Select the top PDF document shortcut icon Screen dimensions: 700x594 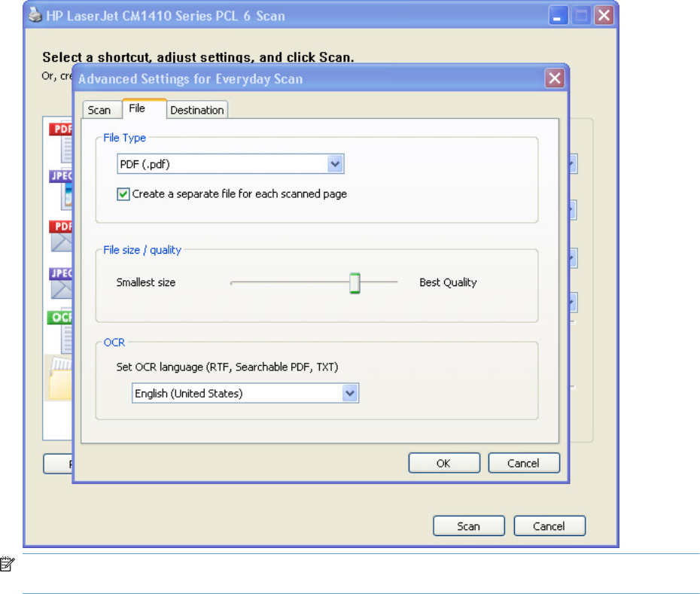[x=61, y=142]
